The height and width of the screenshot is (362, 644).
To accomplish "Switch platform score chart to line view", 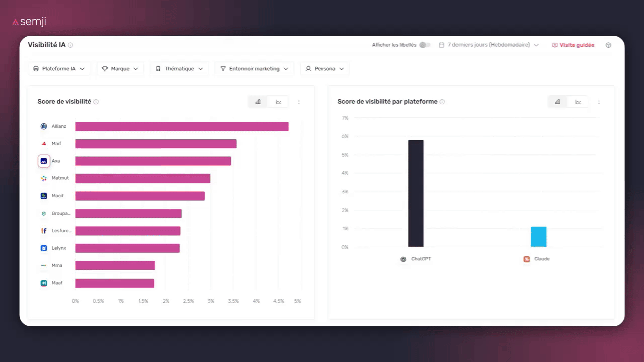I will click(x=578, y=102).
